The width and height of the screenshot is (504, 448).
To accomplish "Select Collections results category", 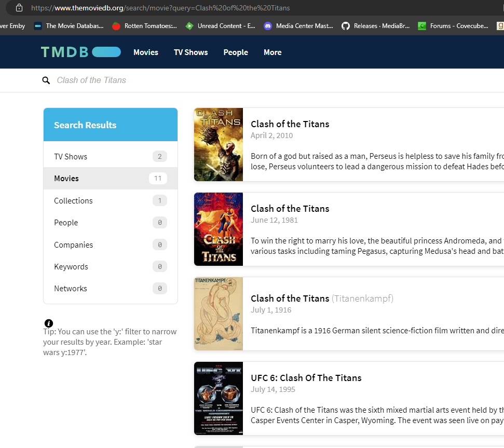I will click(111, 200).
